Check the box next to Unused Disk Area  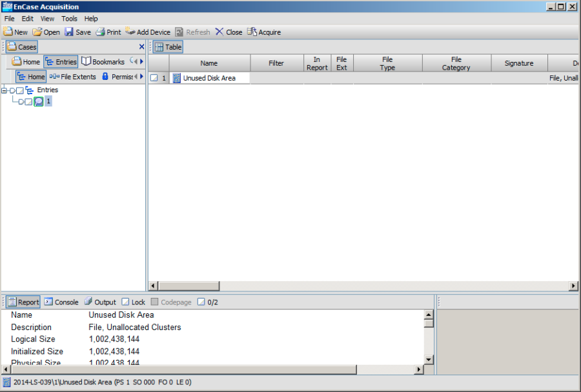155,77
